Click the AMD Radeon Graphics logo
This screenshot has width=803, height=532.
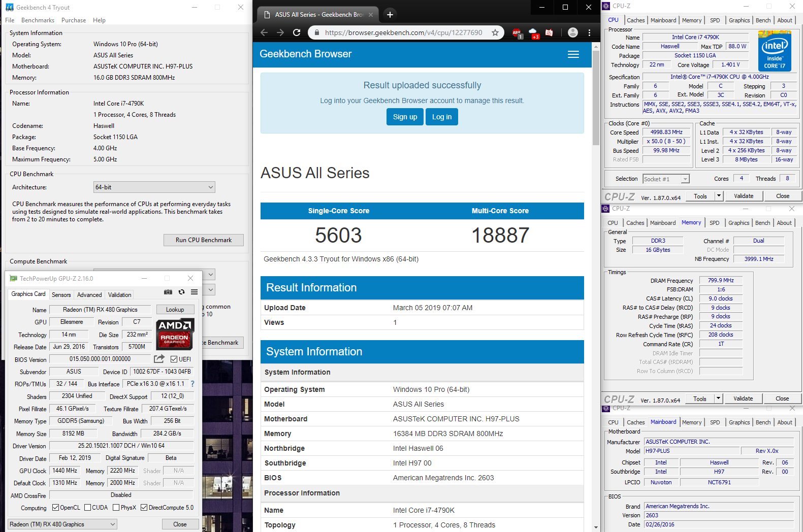(175, 334)
